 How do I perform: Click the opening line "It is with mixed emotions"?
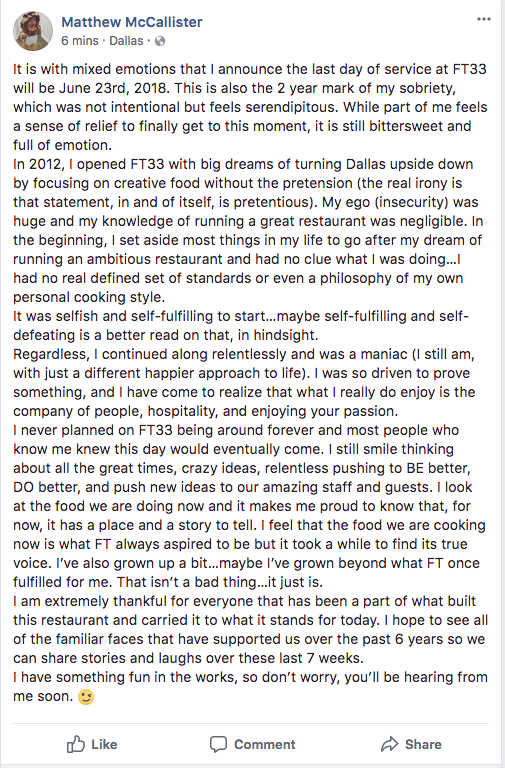(250, 69)
